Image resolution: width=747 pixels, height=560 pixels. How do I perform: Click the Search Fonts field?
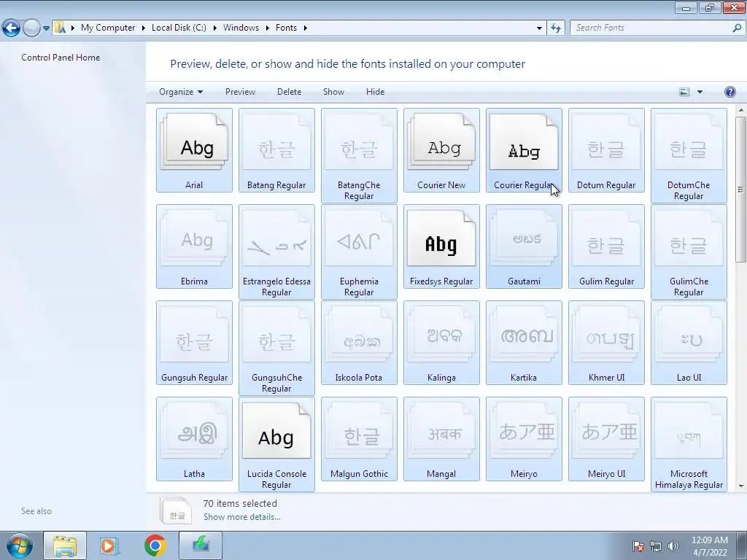(x=651, y=28)
